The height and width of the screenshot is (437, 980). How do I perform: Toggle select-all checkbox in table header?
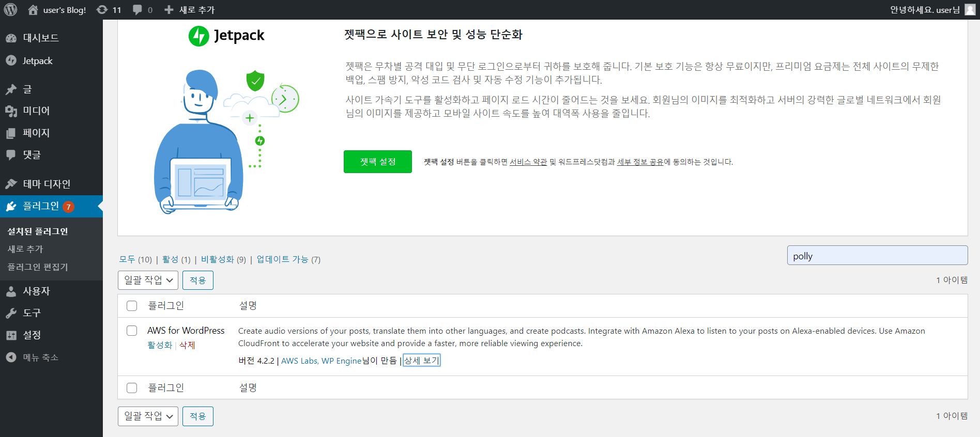click(132, 306)
